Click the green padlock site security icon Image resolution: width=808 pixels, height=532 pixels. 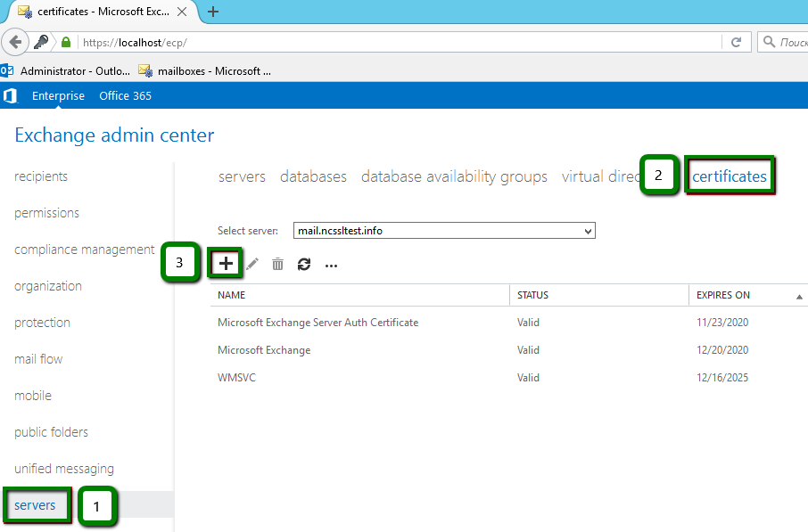(66, 42)
